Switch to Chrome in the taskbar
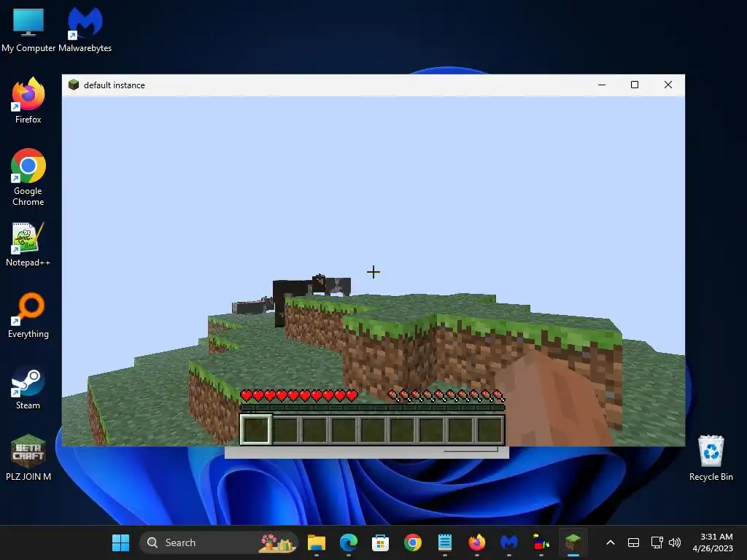Image resolution: width=747 pixels, height=560 pixels. [413, 542]
